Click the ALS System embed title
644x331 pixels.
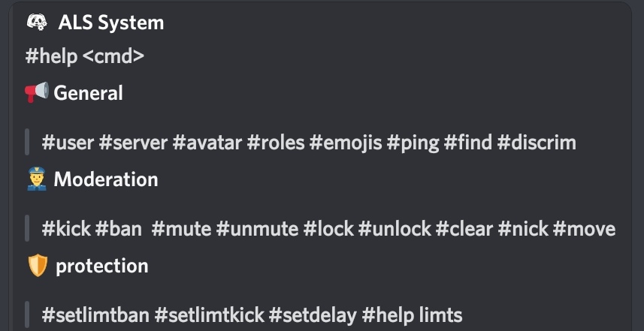110,23
